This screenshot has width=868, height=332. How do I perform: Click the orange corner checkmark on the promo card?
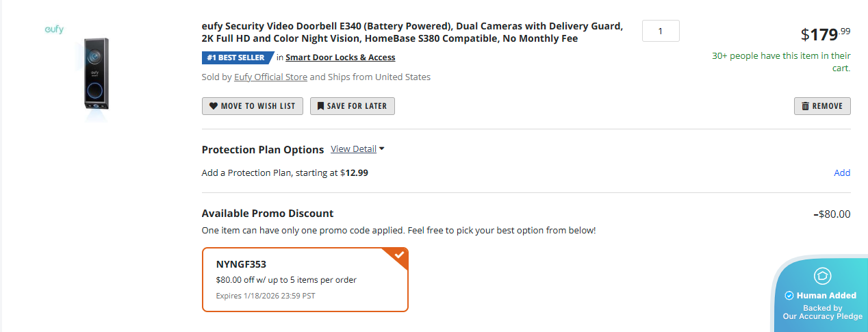(399, 255)
